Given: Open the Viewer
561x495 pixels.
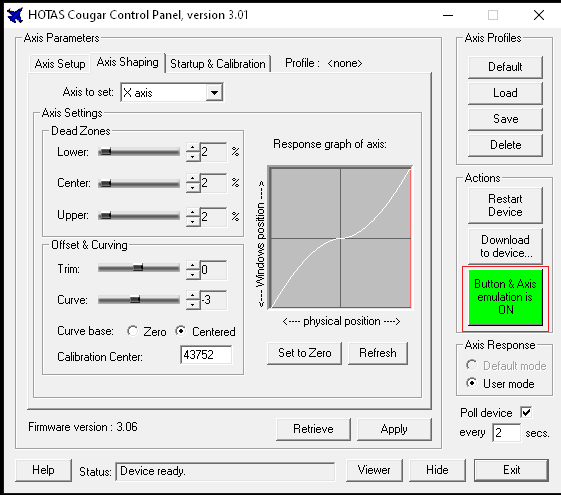Looking at the screenshot, I should tap(374, 470).
